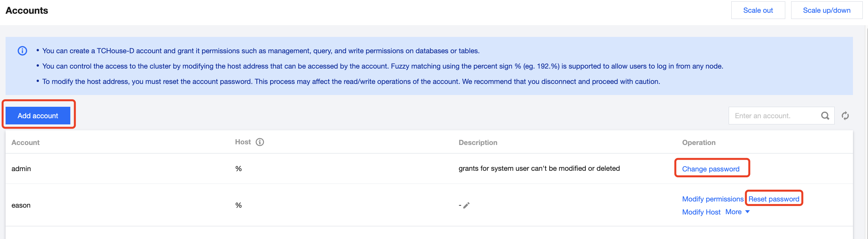868x239 pixels.
Task: Change password for admin account
Action: [x=711, y=169]
